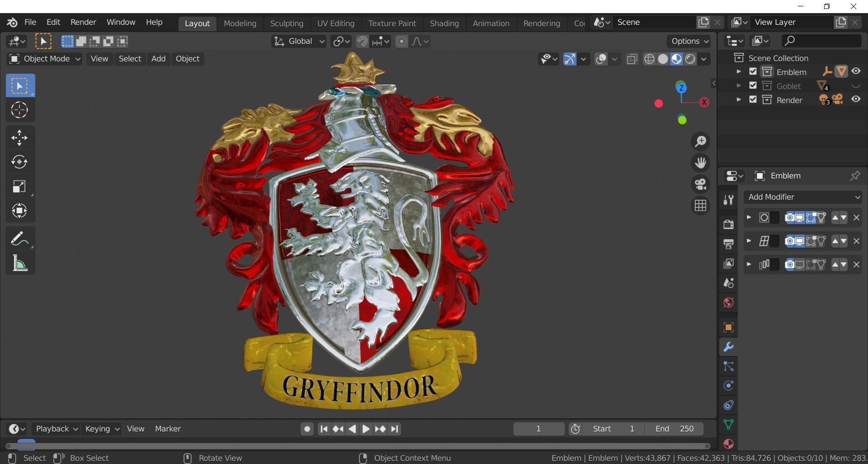Image resolution: width=868 pixels, height=464 pixels.
Task: Open the Playback dropdown menu
Action: point(56,429)
